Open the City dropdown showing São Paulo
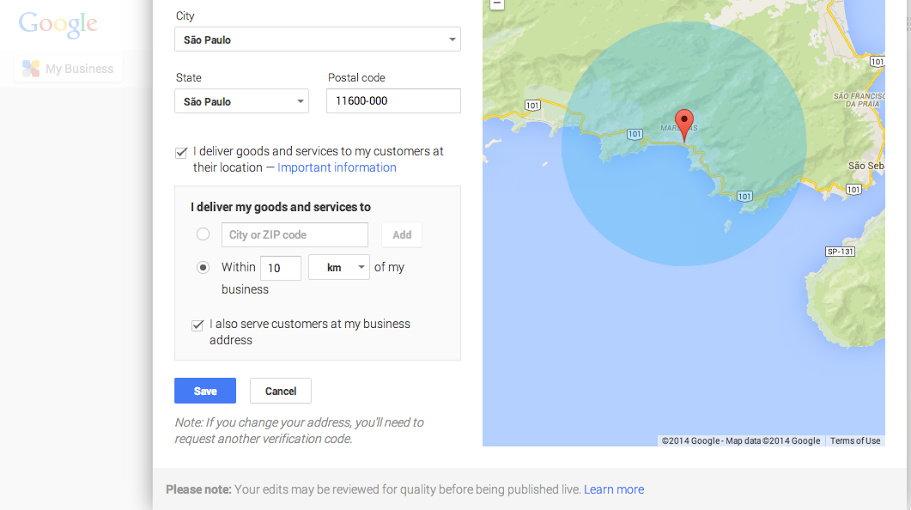The width and height of the screenshot is (911, 510). 317,39
